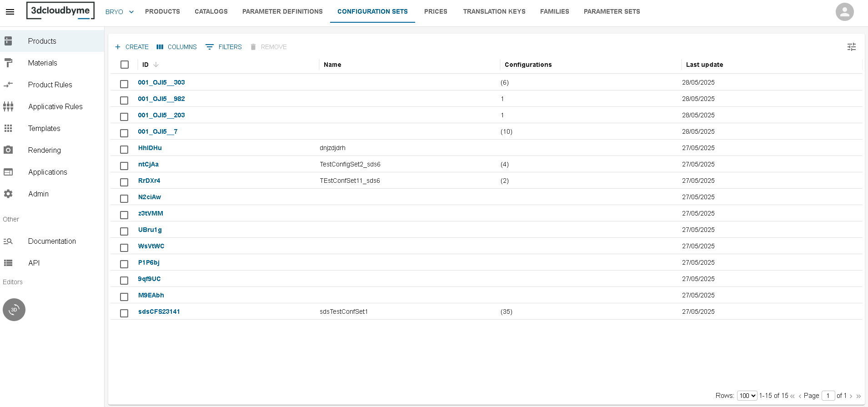Click the name sdsTestConfSet1
Screen dimensions: 868x407
tap(344, 312)
